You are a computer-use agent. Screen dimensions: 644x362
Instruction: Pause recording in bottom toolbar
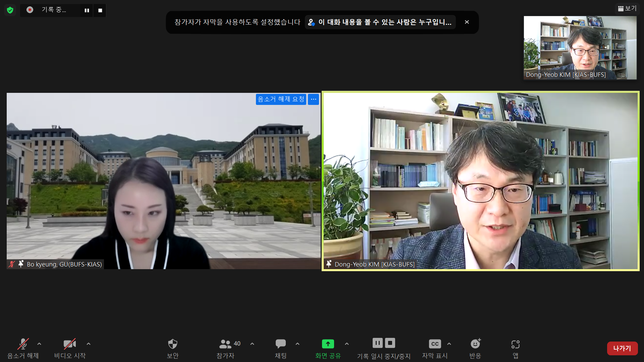[x=377, y=343]
